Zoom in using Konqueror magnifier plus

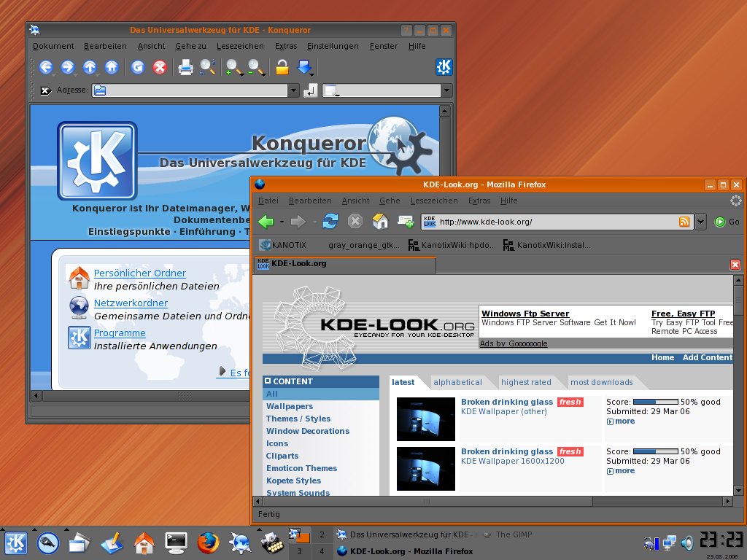[x=233, y=67]
